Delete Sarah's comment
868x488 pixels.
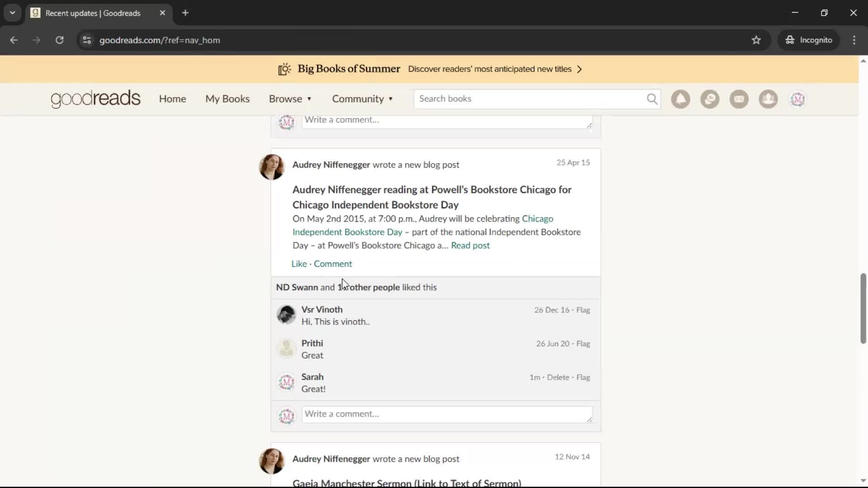click(x=558, y=377)
